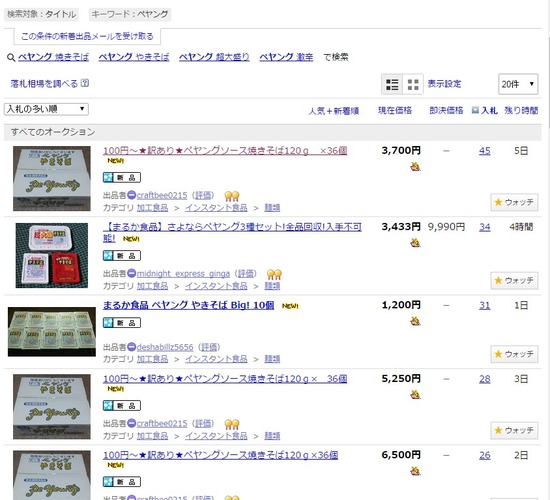Click auction hammer icon under 1,200円
Image resolution: width=550 pixels, height=500 pixels.
[415, 321]
